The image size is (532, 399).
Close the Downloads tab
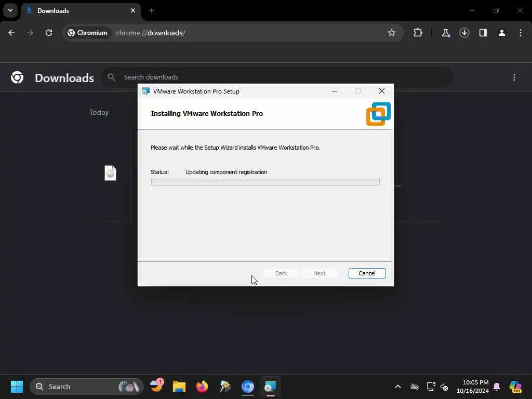(x=133, y=10)
